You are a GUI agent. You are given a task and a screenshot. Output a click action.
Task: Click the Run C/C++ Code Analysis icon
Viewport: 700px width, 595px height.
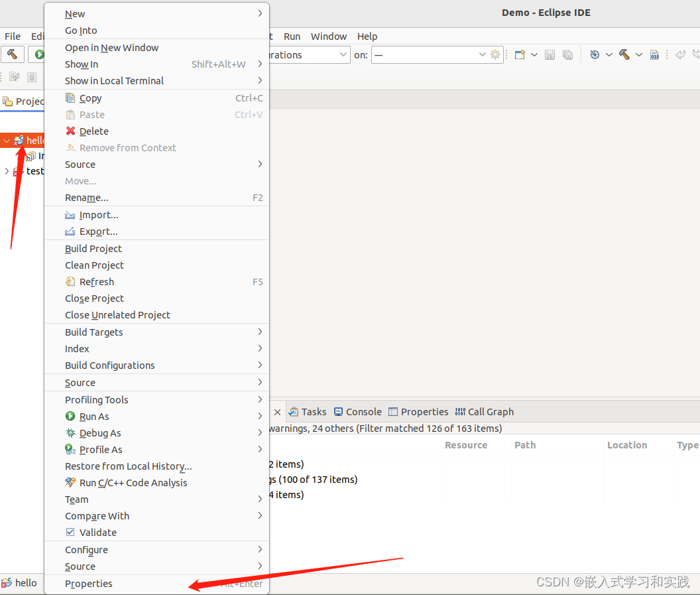coord(70,482)
